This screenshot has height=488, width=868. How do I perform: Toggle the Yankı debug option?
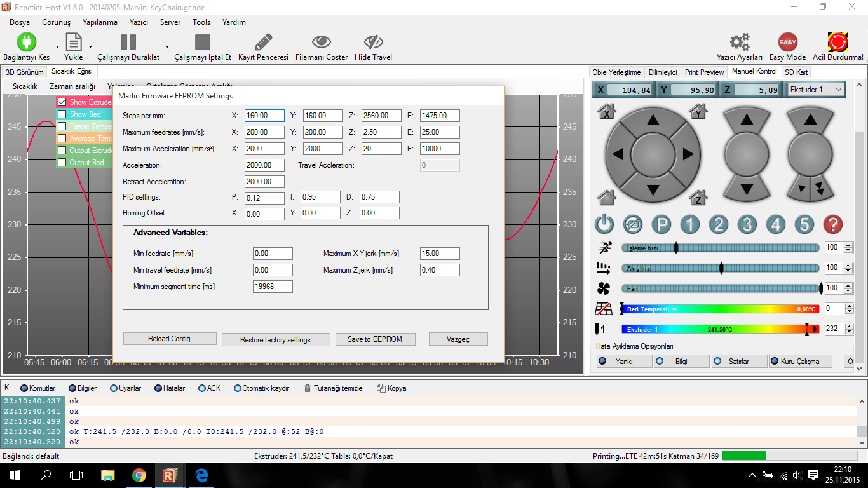(x=624, y=361)
